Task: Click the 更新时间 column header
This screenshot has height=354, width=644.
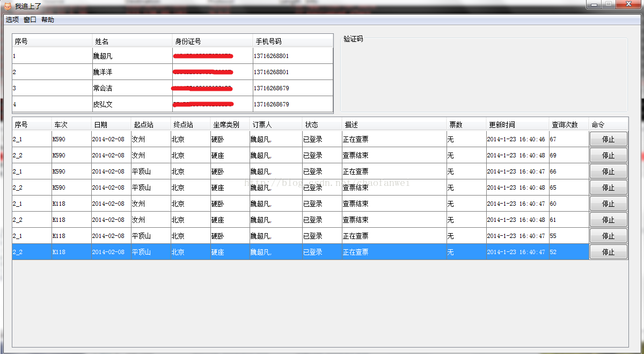Action: tap(518, 125)
